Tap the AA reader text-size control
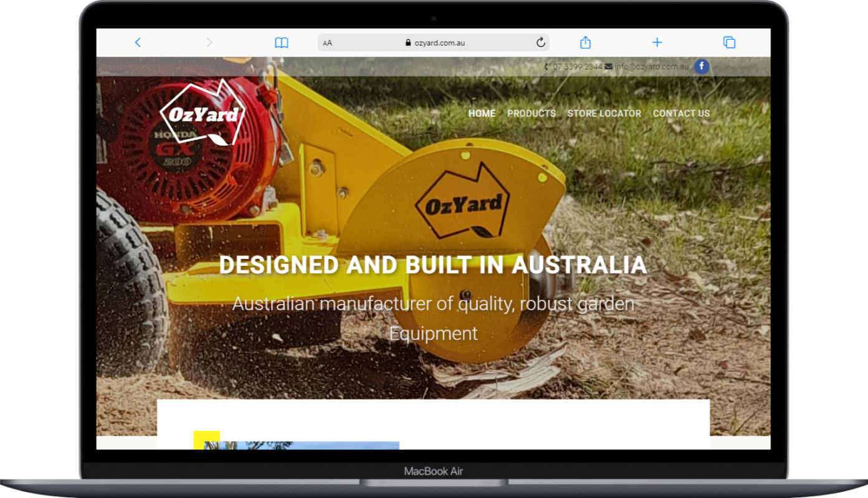This screenshot has height=498, width=868. 328,43
